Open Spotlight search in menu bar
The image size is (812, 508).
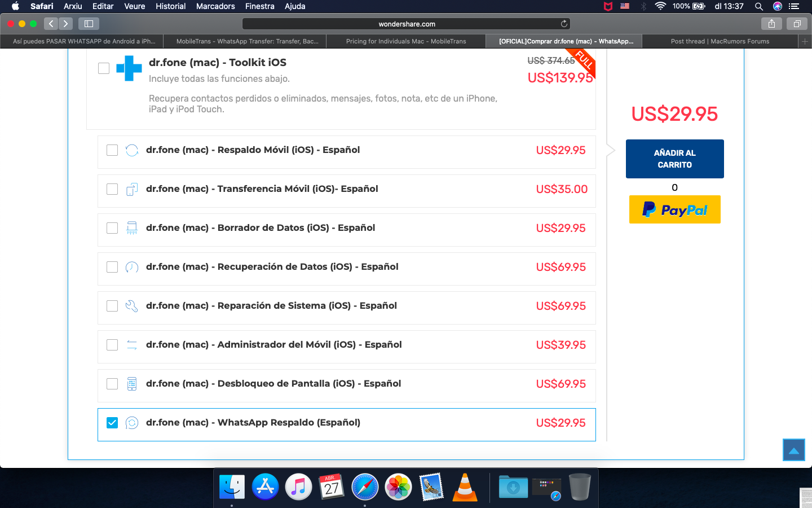(x=759, y=6)
